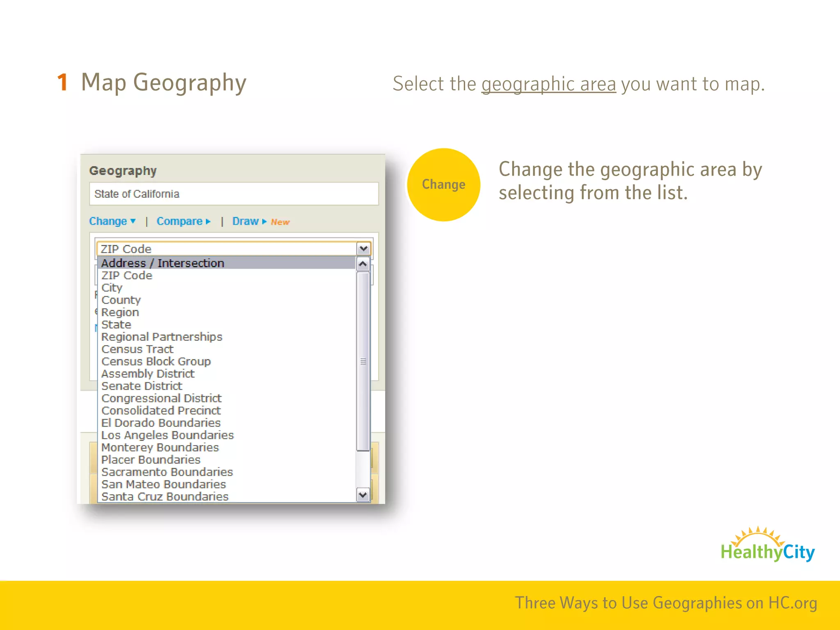Select Santa Cruz Boundaries entry

165,497
